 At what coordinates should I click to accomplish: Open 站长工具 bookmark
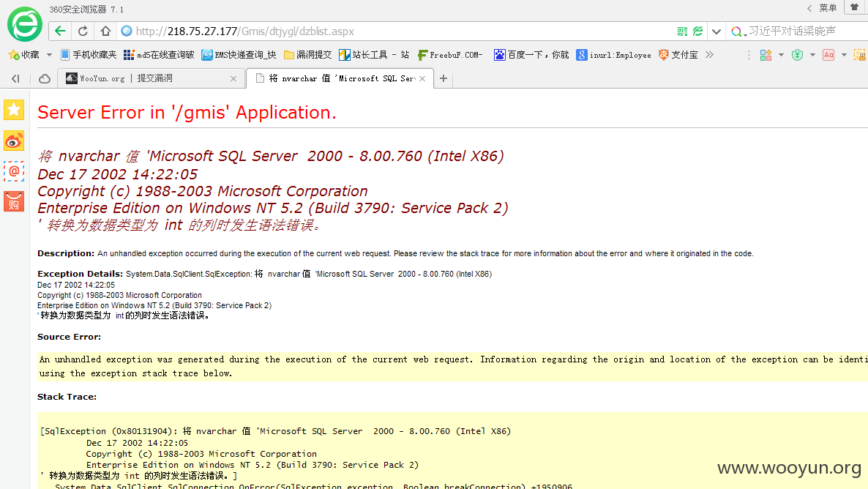tap(374, 55)
